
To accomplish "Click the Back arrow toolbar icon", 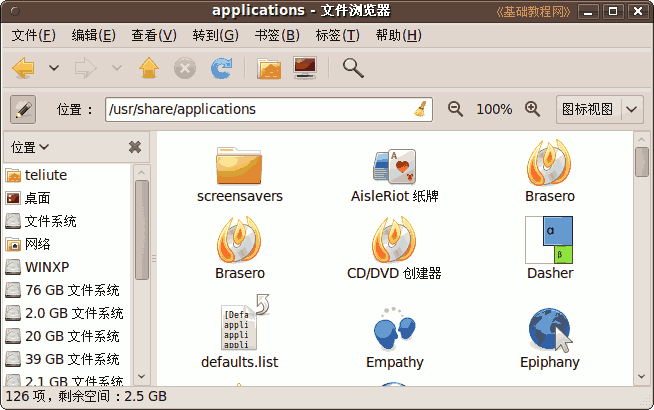I will click(23, 68).
